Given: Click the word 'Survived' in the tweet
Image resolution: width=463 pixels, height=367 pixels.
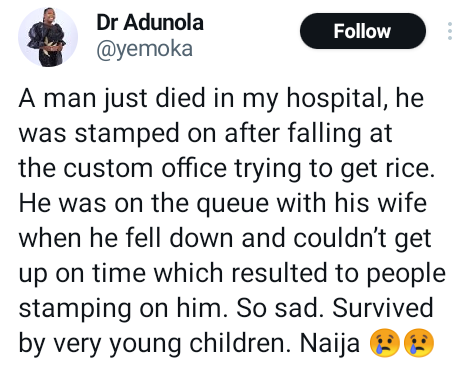Looking at the screenshot, I should 383,308.
